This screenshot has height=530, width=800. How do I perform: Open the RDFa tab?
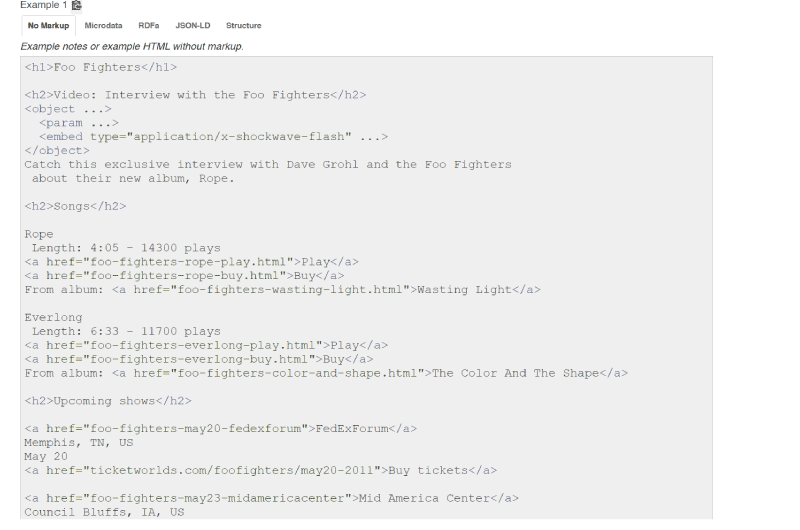coord(148,26)
